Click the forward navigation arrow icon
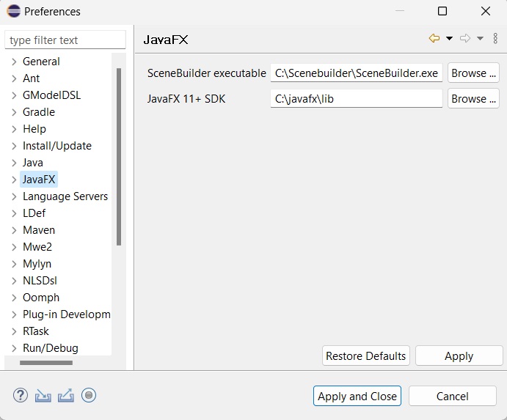This screenshot has height=420, width=507. [x=464, y=39]
